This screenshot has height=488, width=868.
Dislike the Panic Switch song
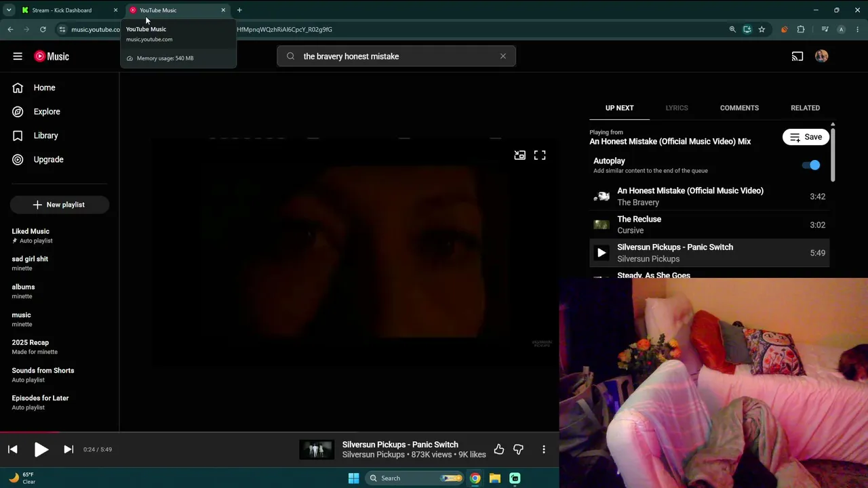(x=518, y=449)
